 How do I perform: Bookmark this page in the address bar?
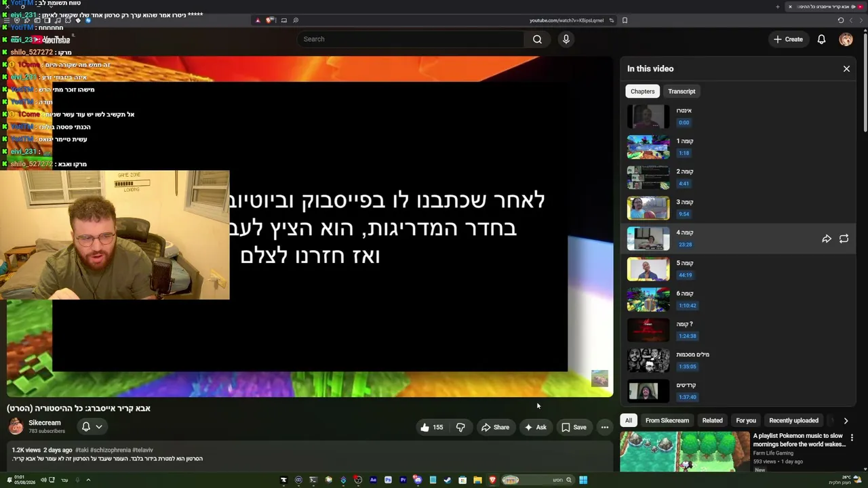pos(625,20)
